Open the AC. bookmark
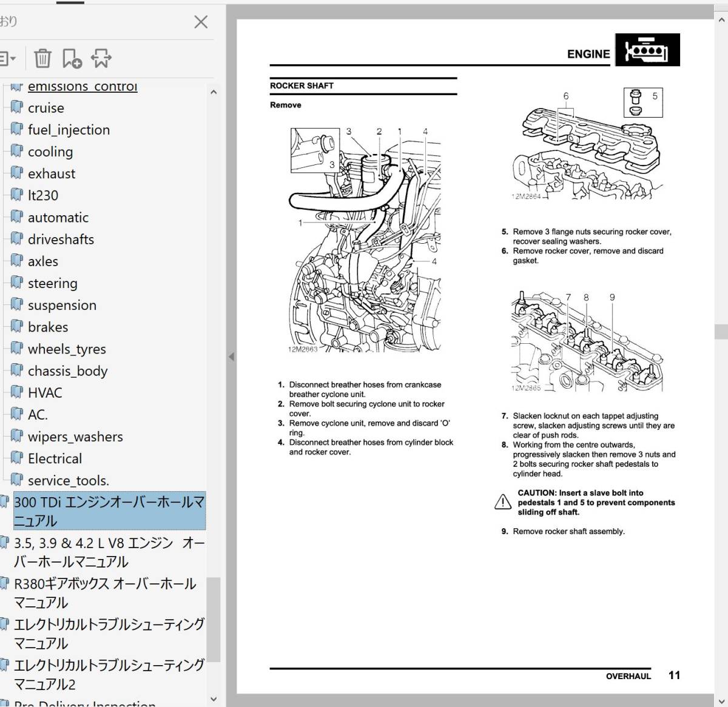Image resolution: width=728 pixels, height=707 pixels. point(38,415)
